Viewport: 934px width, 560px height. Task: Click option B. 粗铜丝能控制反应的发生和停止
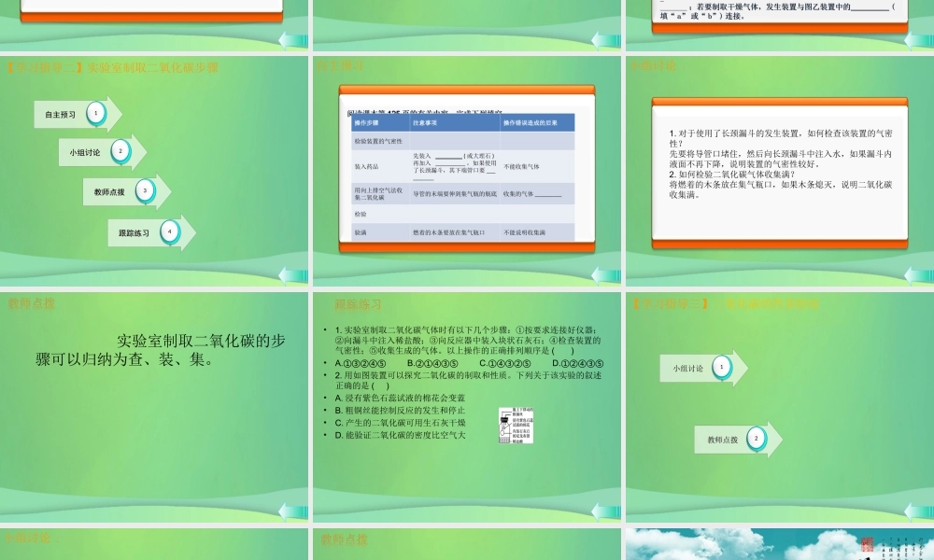click(400, 410)
